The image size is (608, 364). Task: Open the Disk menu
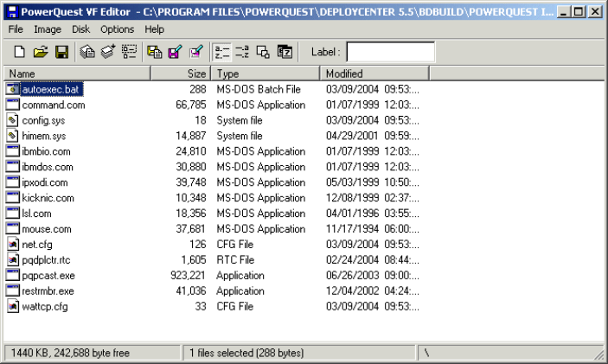[x=80, y=29]
